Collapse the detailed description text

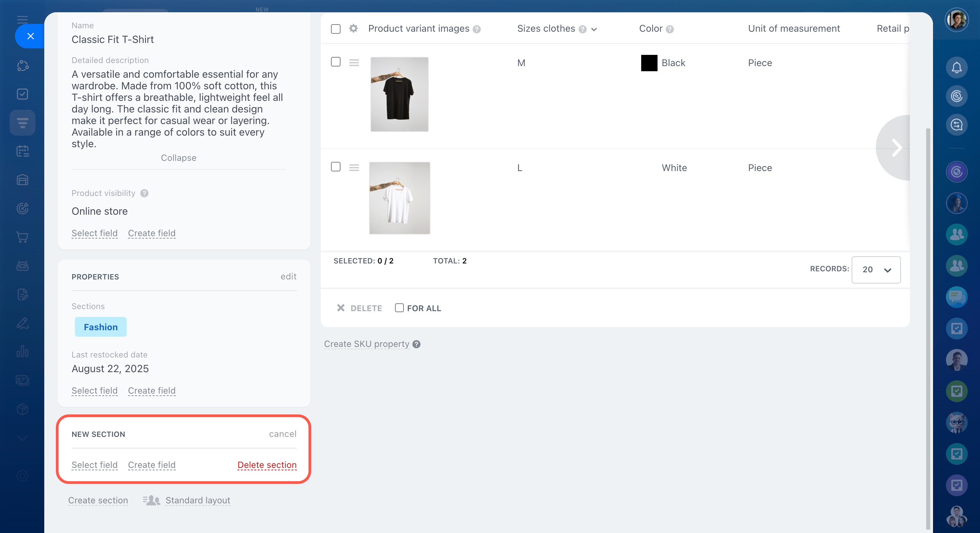(x=178, y=157)
